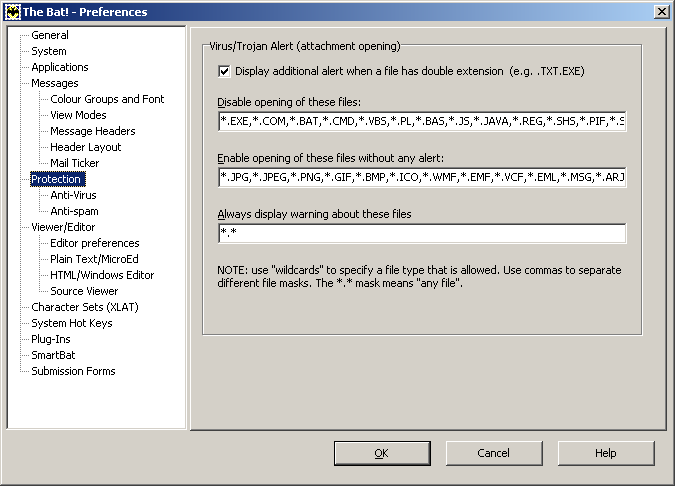The width and height of the screenshot is (675, 486).
Task: Open Submission Forms page
Action: [x=73, y=371]
